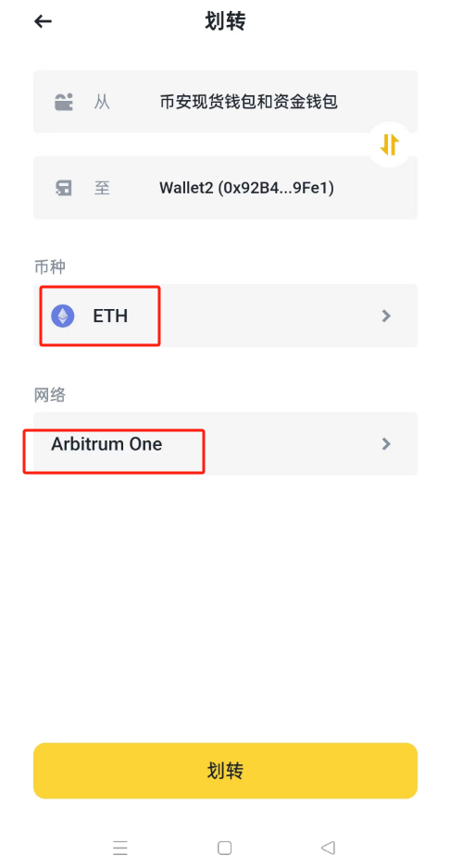Select the Wallet2 (0x92B4...9Fe1) destination row

click(x=225, y=188)
